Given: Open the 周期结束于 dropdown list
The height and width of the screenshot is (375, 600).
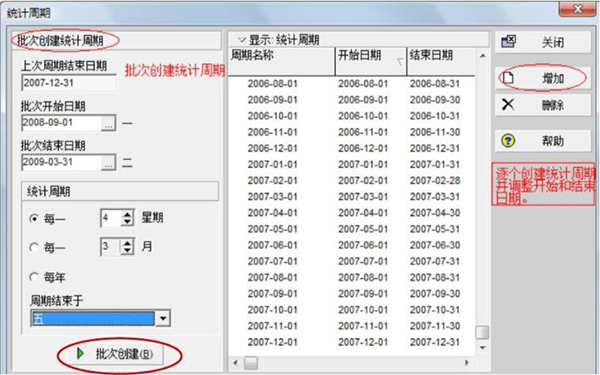Looking at the screenshot, I should click(x=163, y=318).
